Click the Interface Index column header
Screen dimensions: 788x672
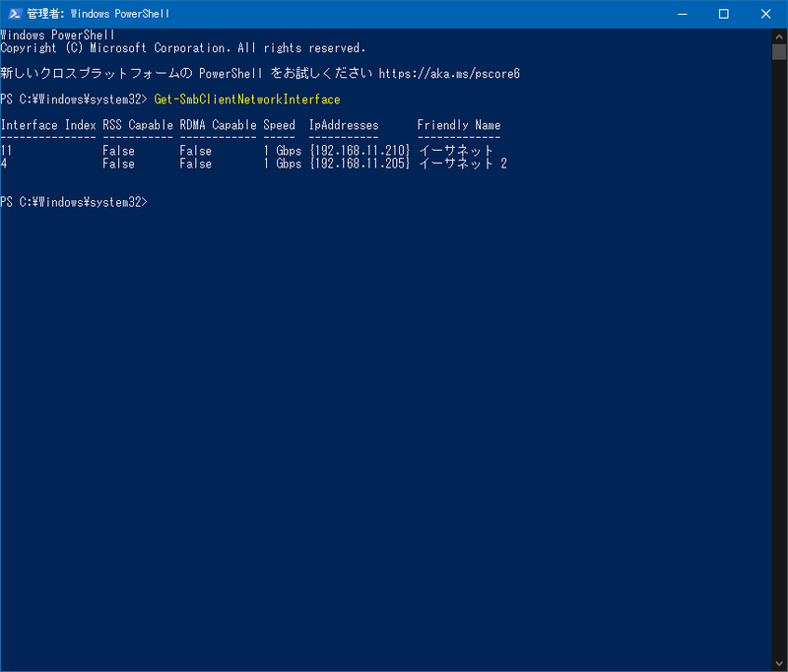click(x=48, y=125)
